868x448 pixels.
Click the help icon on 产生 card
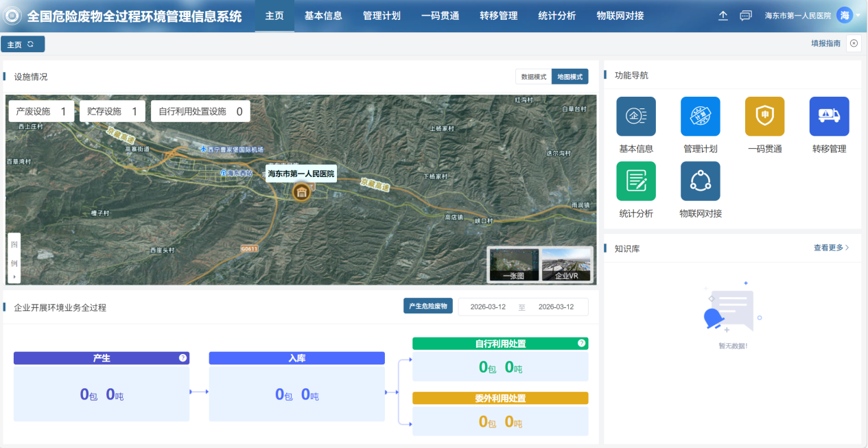click(183, 358)
